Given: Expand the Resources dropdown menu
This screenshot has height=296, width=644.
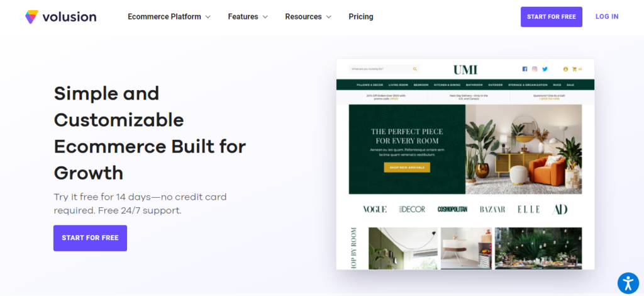Looking at the screenshot, I should click(x=308, y=17).
